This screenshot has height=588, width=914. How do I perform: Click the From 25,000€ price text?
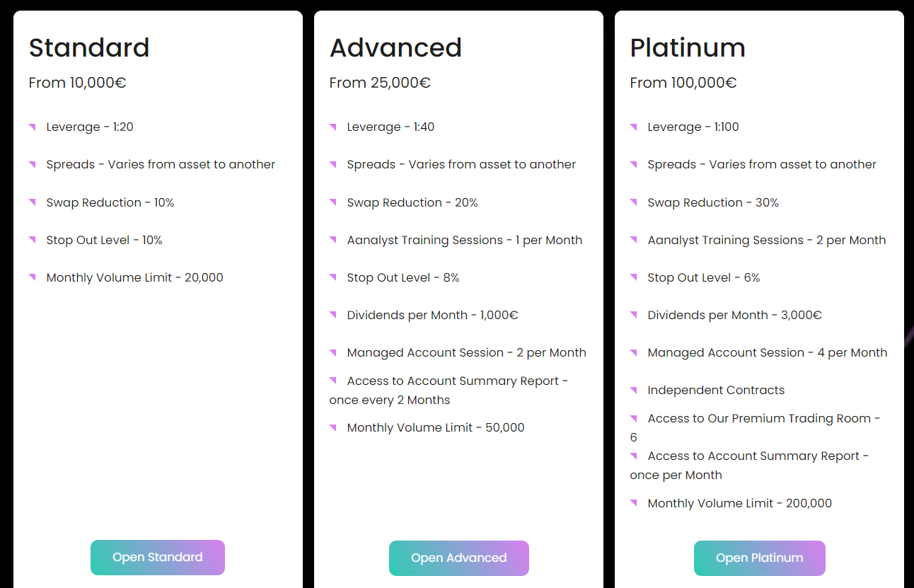380,83
